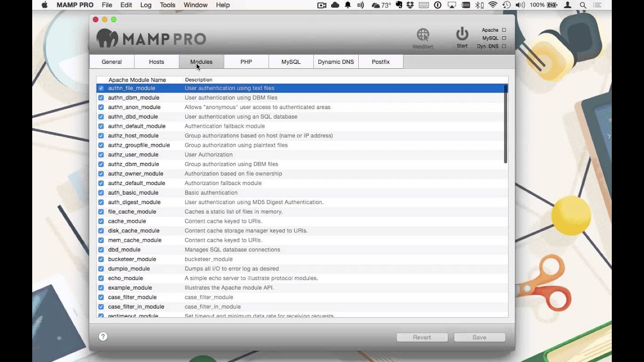The image size is (644, 362).
Task: Switch to the Hosts tab
Action: click(x=156, y=62)
